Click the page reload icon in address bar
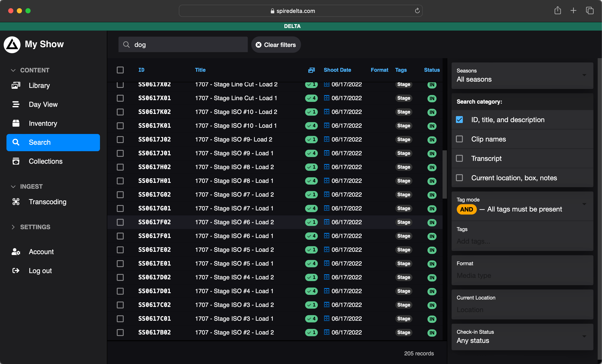The width and height of the screenshot is (602, 364). point(417,11)
